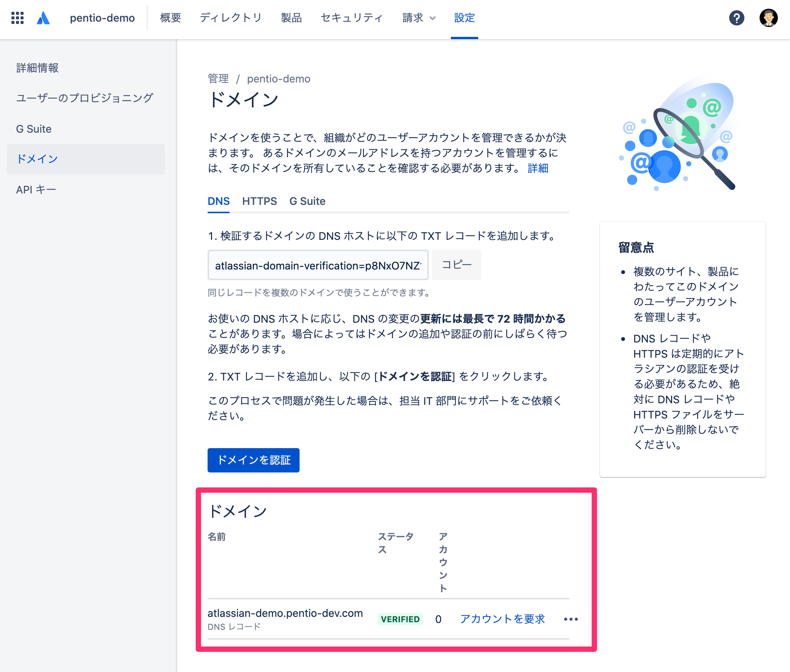Screen dimensions: 790x672
Task: Select the 設定 top navigation item
Action: [x=464, y=18]
